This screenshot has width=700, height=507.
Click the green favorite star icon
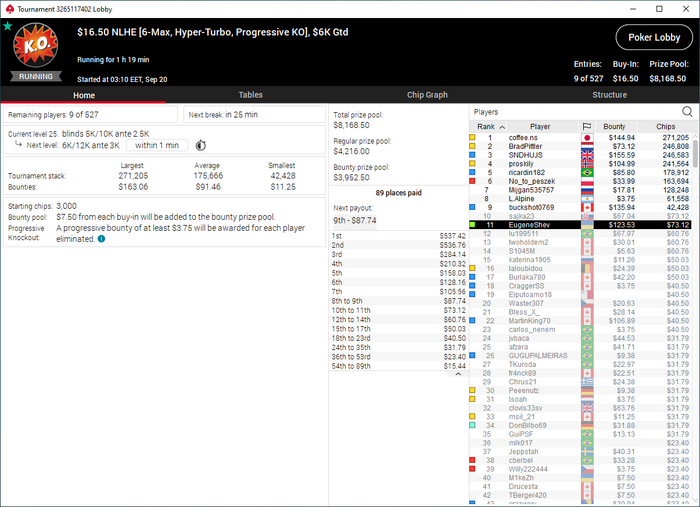click(x=7, y=26)
